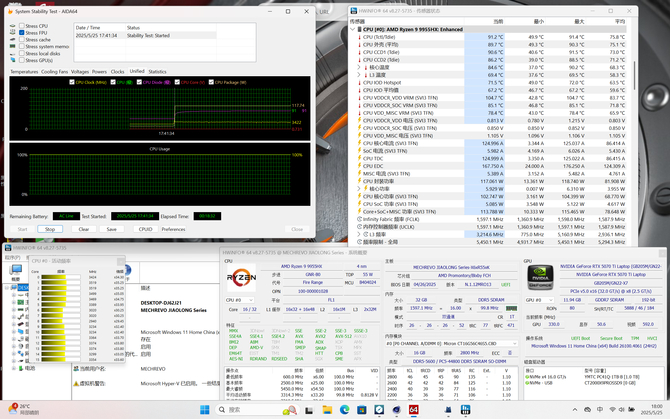This screenshot has width=670, height=419.
Task: Open the Statistics tab in AIDA64
Action: (158, 72)
